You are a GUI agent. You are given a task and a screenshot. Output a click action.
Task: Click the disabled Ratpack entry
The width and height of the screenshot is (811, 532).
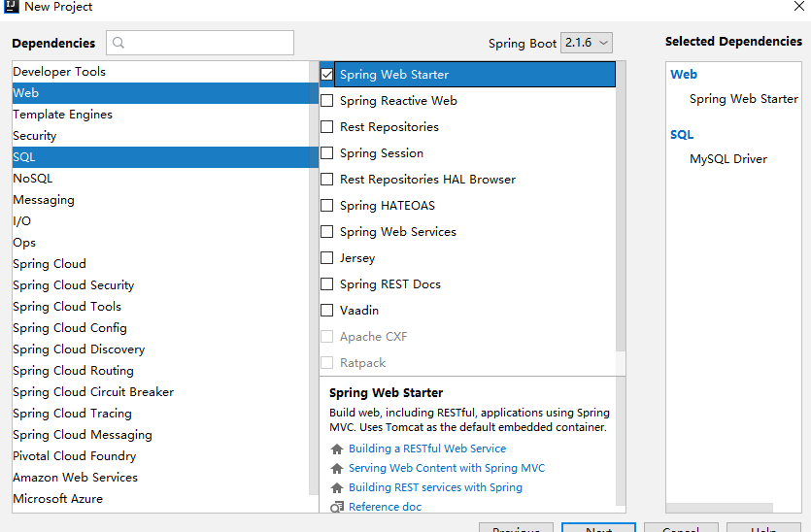(362, 363)
